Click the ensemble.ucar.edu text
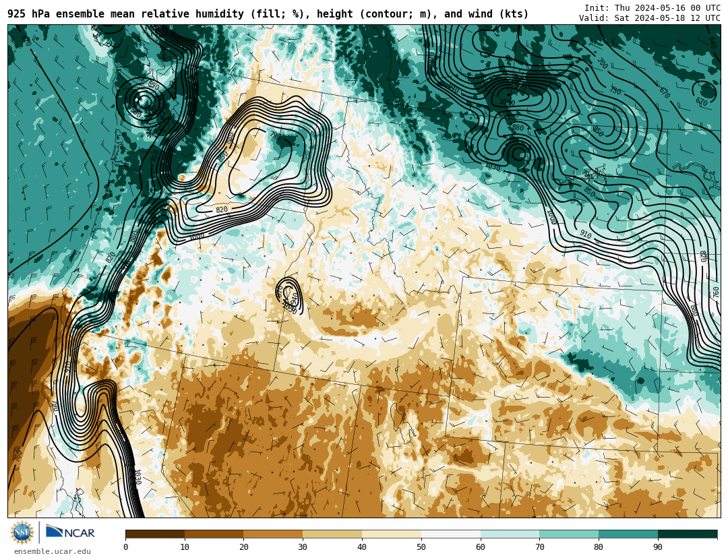 [53, 552]
